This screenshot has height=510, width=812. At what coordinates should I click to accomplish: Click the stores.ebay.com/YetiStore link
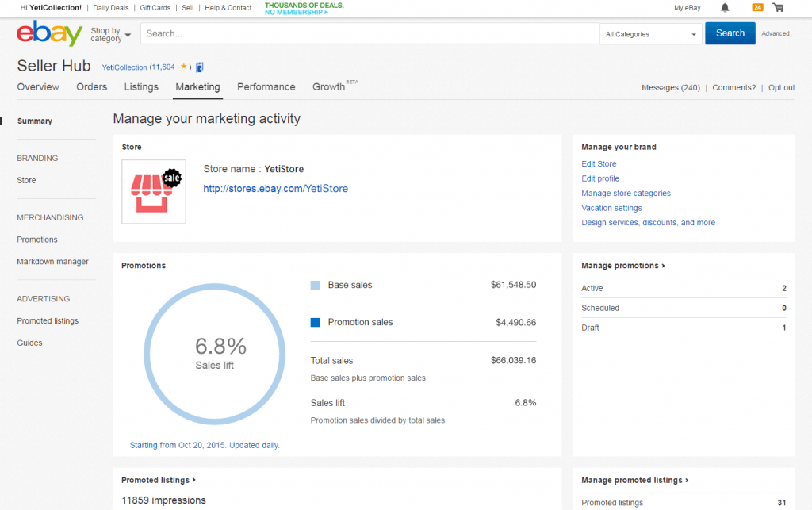pos(275,189)
